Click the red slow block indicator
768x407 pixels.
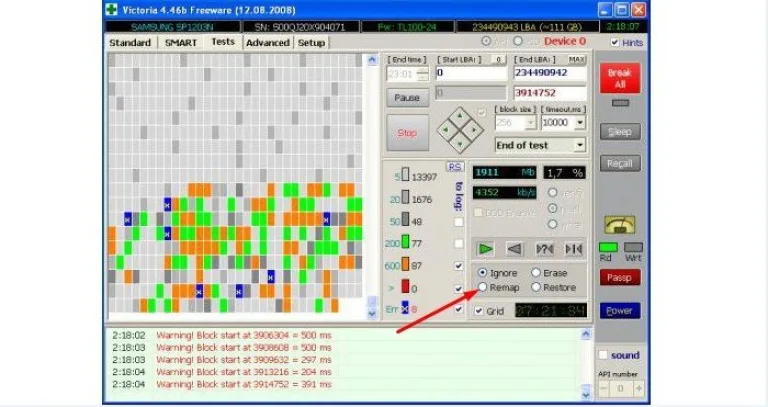(x=405, y=286)
